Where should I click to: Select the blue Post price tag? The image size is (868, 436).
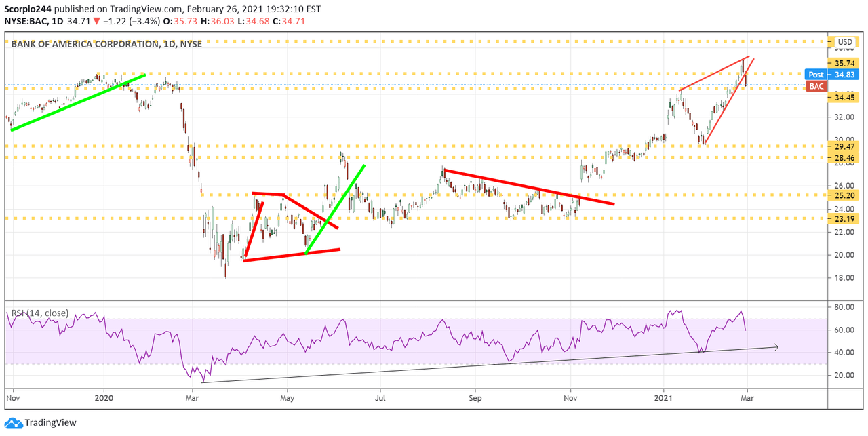[816, 75]
